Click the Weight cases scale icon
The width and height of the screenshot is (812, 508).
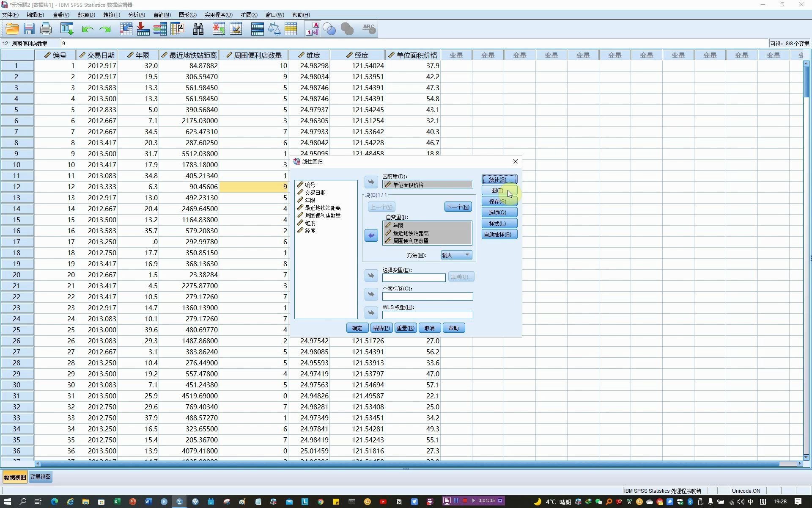coord(274,29)
